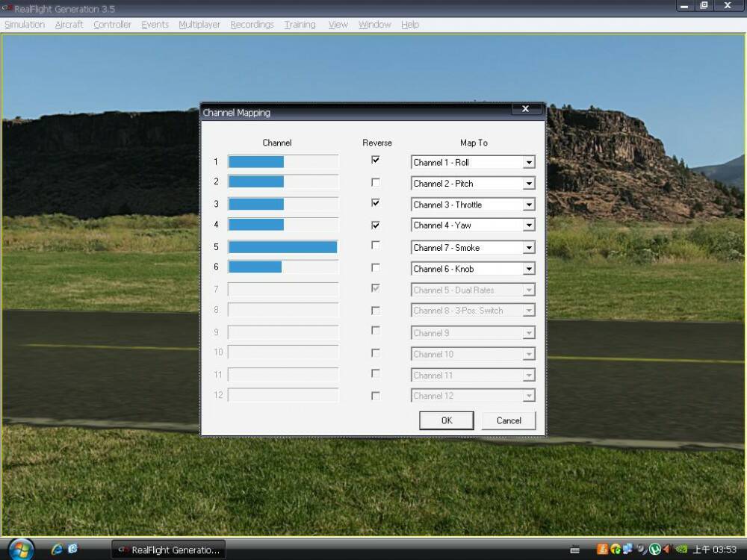The height and width of the screenshot is (560, 747).
Task: Open the Multiplayer menu
Action: pos(199,25)
